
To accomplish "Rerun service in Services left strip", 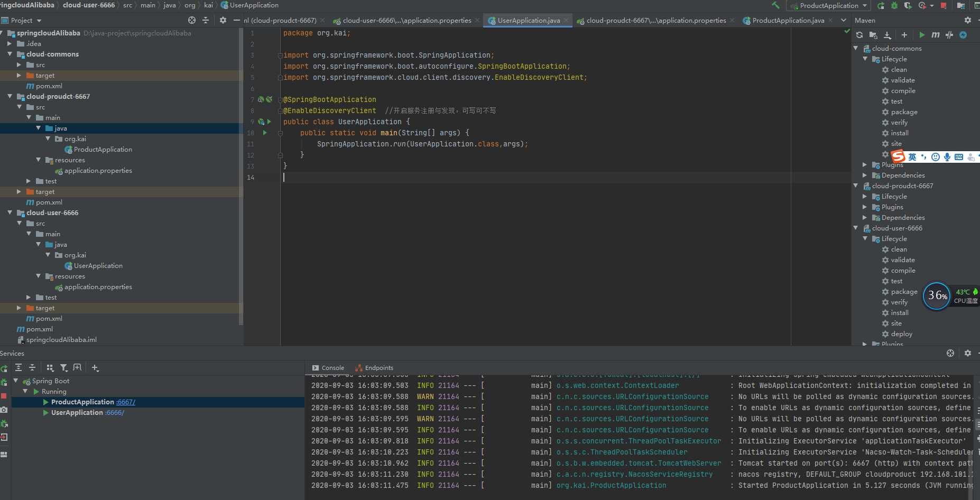I will pyautogui.click(x=4, y=368).
